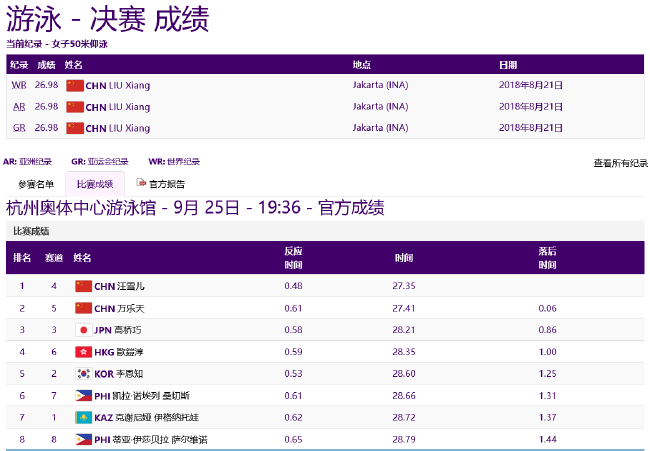650x451 pixels.
Task: Click the Hong Kong flag icon
Action: (83, 352)
